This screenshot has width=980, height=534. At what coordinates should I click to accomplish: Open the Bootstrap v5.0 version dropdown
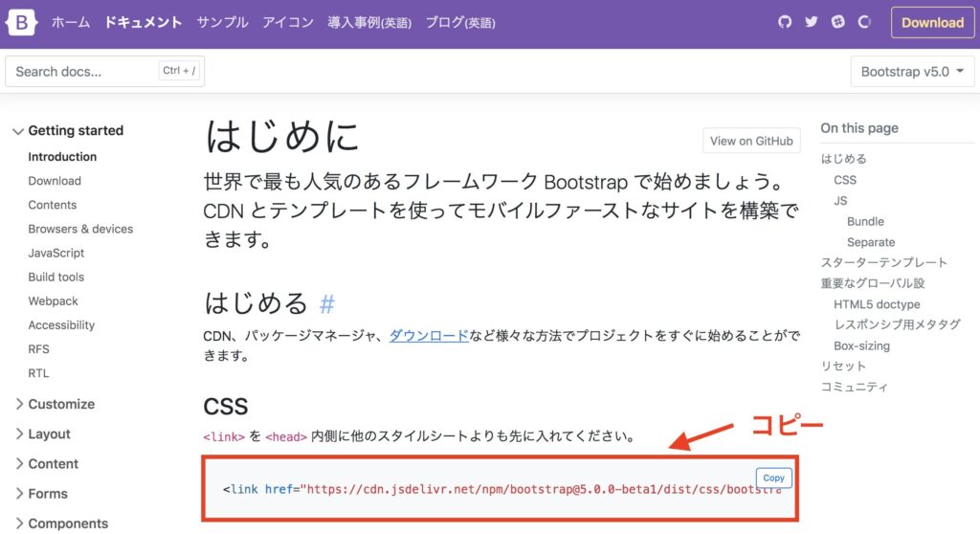pos(912,71)
